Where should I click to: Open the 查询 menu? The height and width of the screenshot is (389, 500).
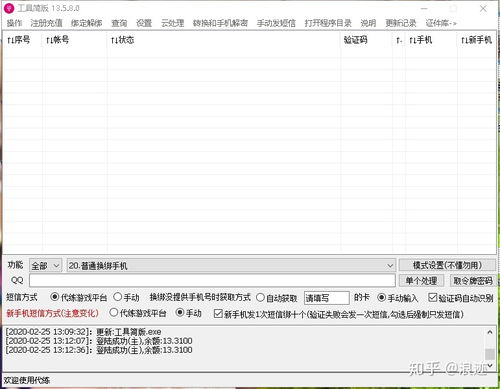coord(119,23)
